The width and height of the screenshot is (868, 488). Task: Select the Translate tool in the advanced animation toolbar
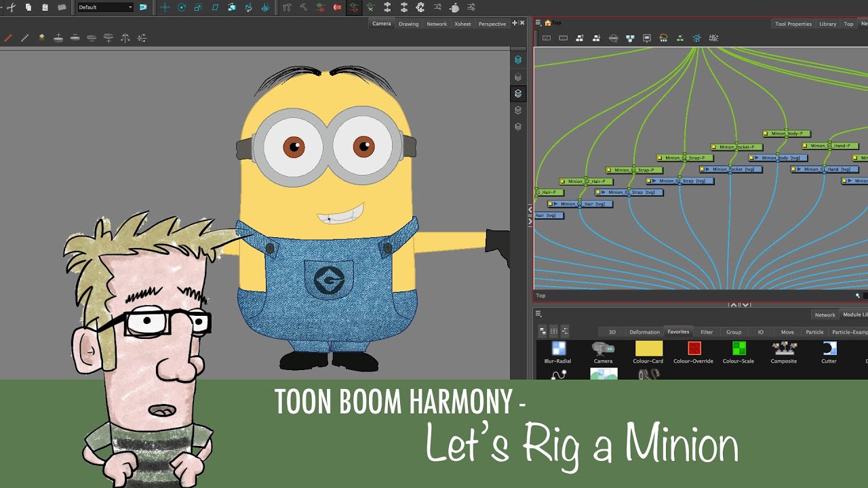165,7
